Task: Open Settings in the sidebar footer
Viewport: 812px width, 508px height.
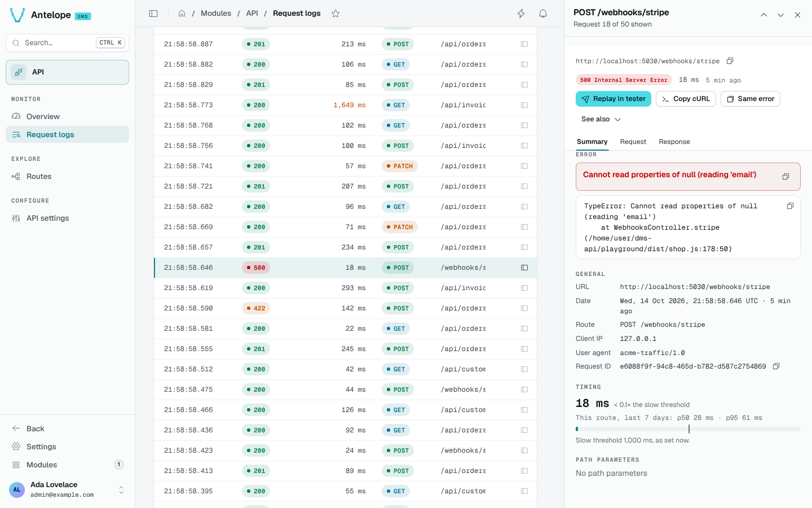Action: (67, 446)
